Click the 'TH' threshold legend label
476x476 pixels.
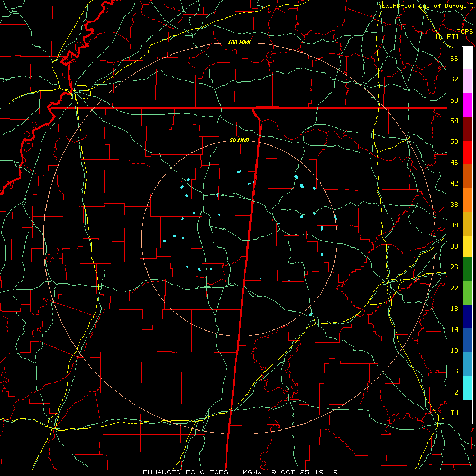[x=454, y=413]
